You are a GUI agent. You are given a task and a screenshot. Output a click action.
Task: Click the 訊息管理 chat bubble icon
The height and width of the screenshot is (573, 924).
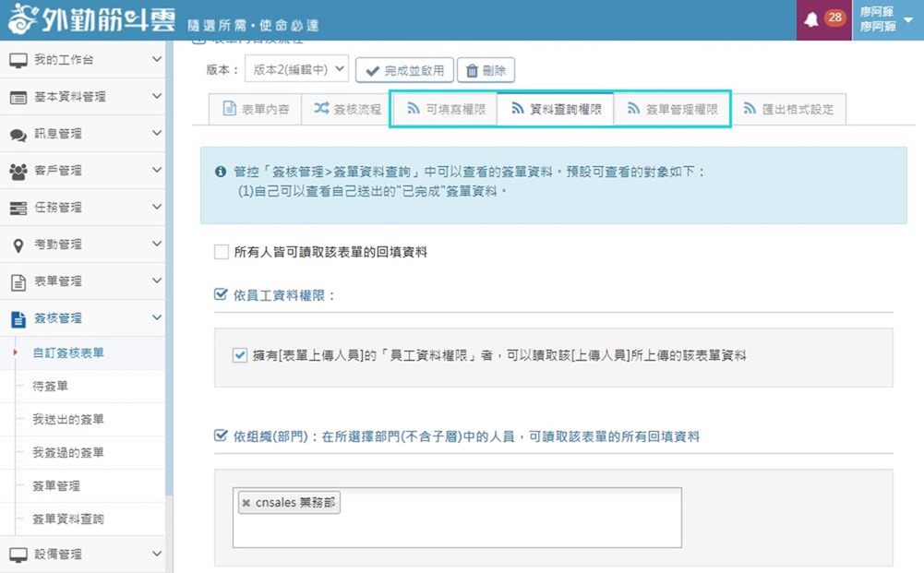click(x=18, y=134)
